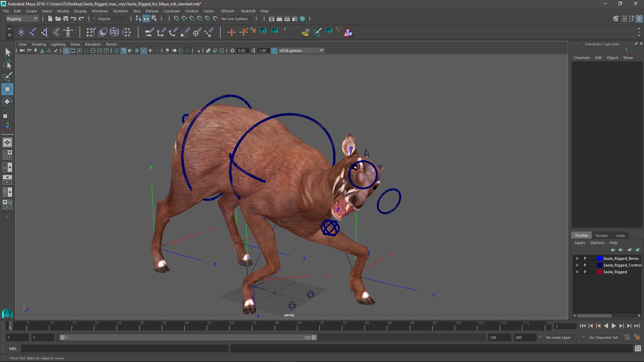Viewport: 644px width, 362px height.
Task: Open the Skeleton menu
Action: coord(120,11)
